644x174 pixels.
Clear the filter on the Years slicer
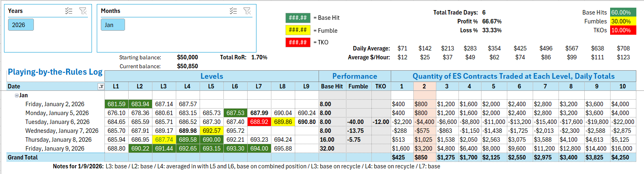coord(83,11)
